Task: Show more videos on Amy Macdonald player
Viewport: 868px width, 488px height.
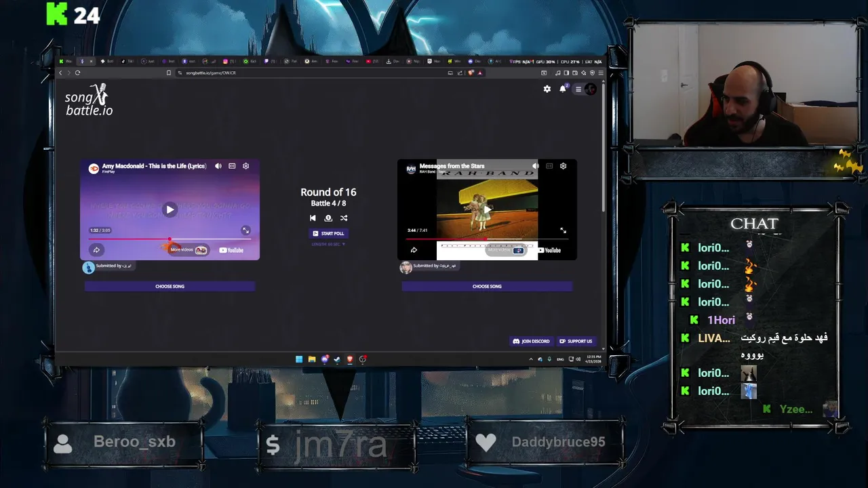Action: point(189,250)
